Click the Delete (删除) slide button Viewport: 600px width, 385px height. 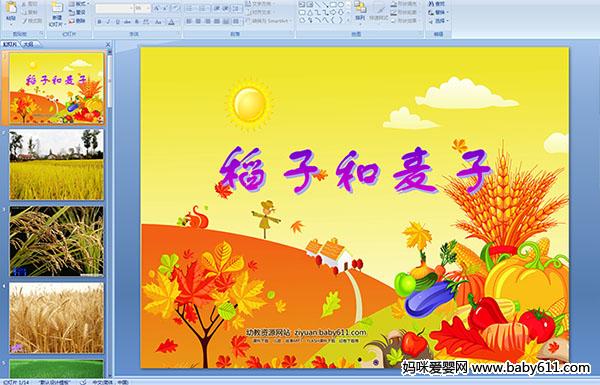click(77, 21)
